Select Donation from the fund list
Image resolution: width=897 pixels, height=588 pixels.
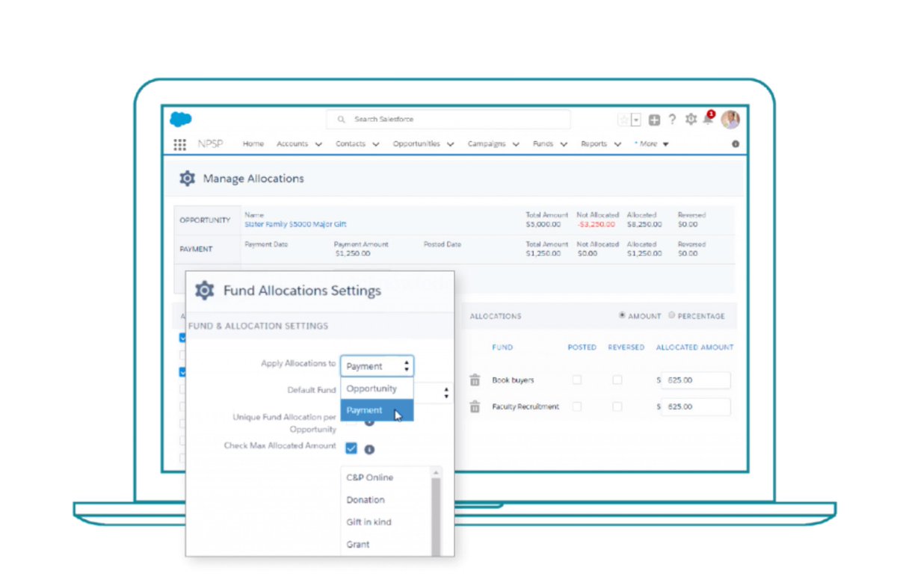click(365, 500)
